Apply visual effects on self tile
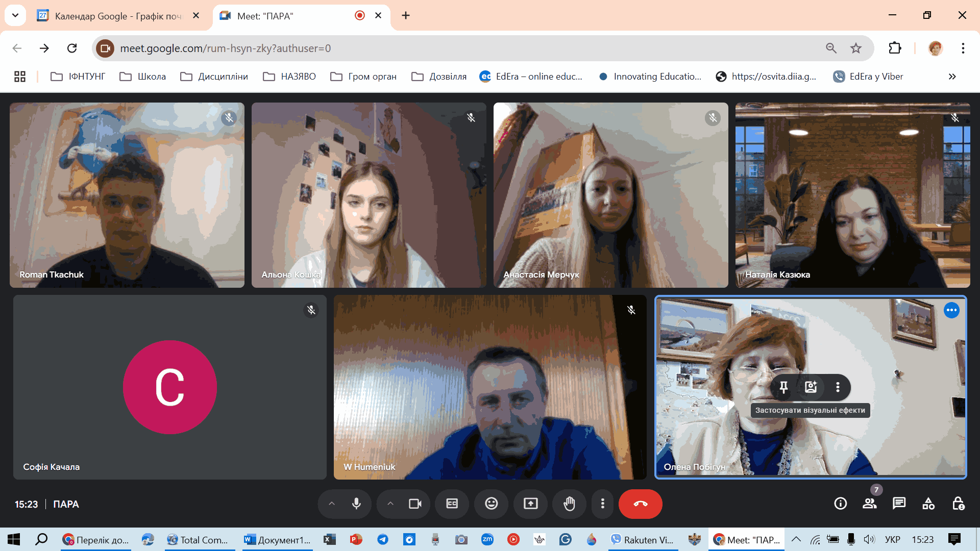Screen dimensions: 980x551 point(811,387)
